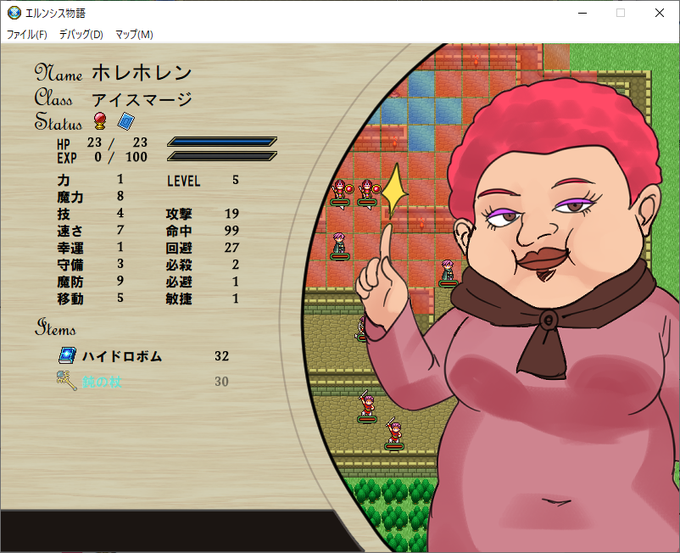Select the 鈍の杖 item row
This screenshot has width=680, height=553.
click(144, 381)
